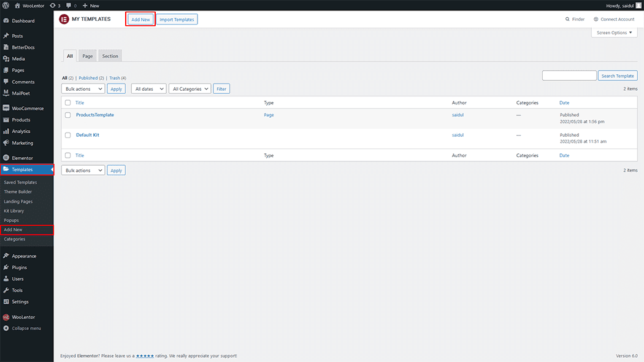Click the five-star rating link in footer
Image resolution: width=644 pixels, height=362 pixels.
pos(145,356)
